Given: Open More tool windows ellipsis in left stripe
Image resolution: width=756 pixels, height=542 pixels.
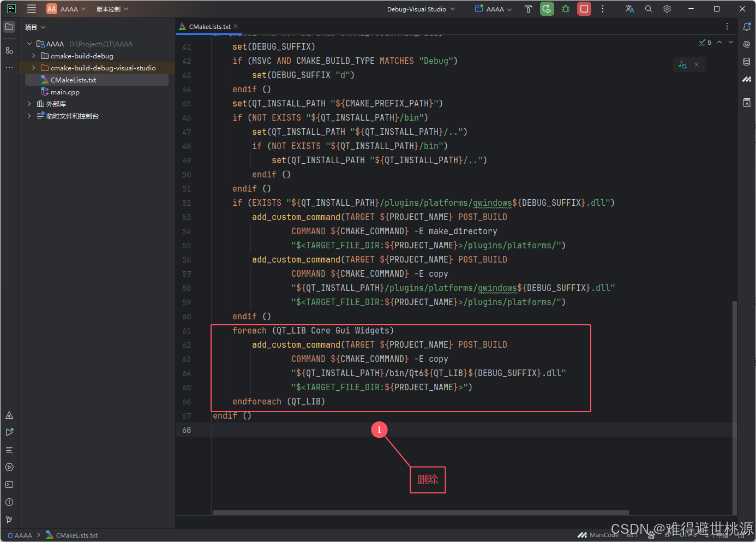Looking at the screenshot, I should 9,68.
